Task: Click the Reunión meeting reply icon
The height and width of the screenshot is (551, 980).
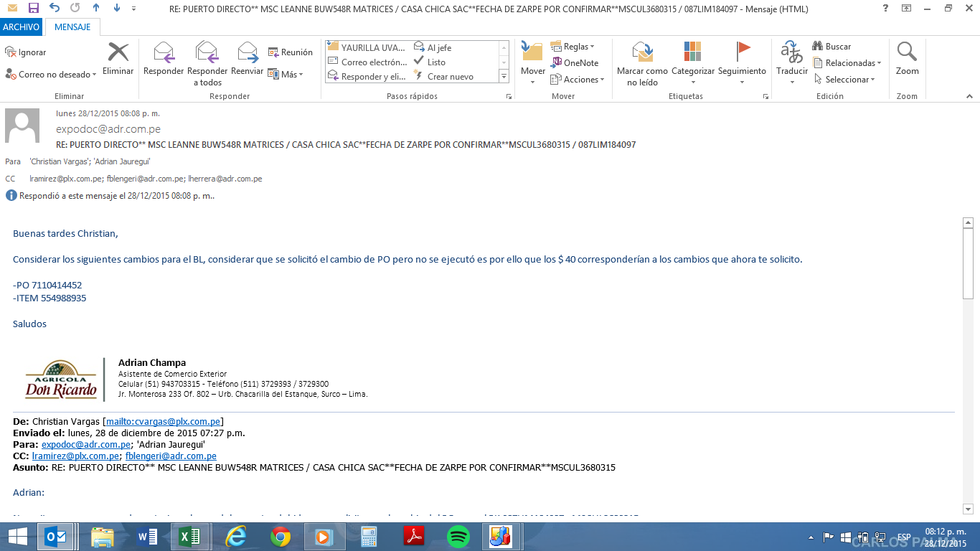Action: click(291, 52)
